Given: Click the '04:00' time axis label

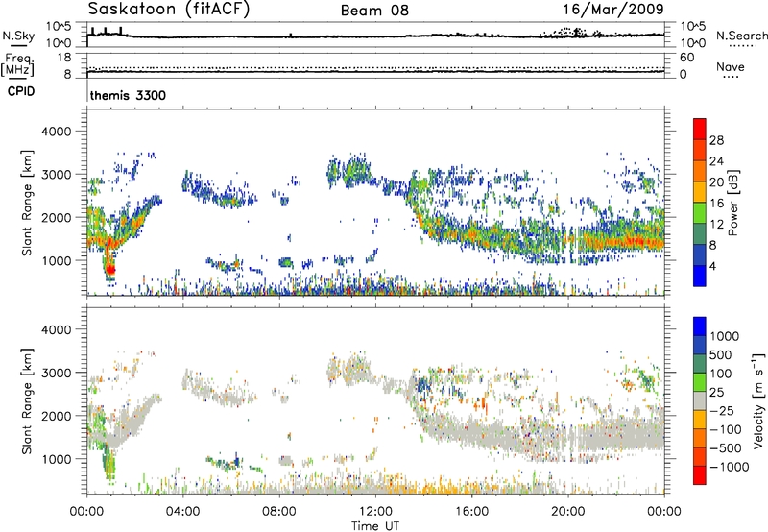Looking at the screenshot, I should (x=182, y=512).
